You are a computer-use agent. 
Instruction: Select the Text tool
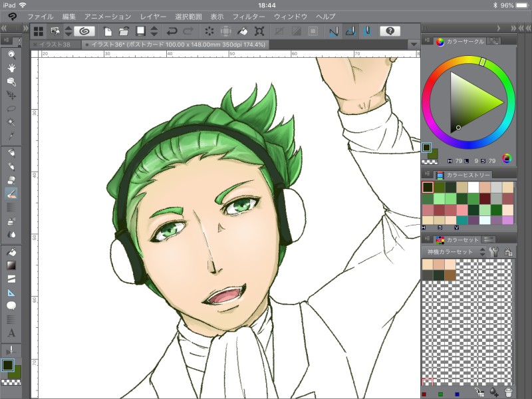tap(11, 333)
